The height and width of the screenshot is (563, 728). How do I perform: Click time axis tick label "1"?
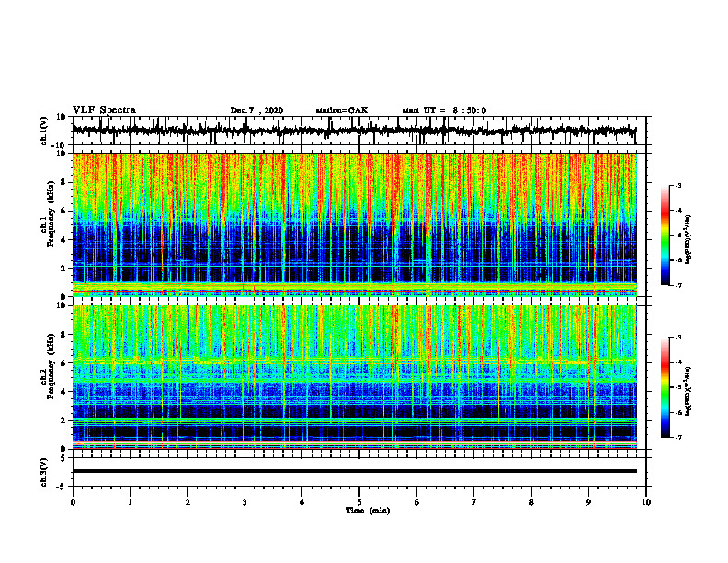tap(130, 502)
